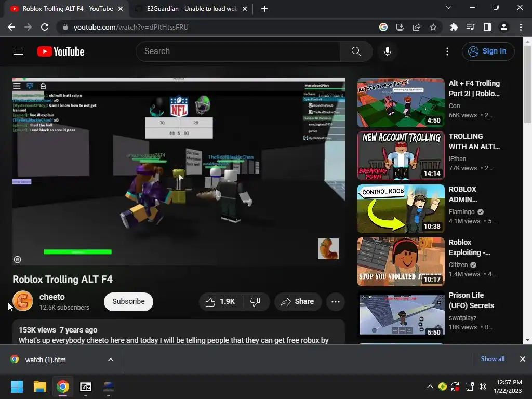Click the site lock icon in address bar

pyautogui.click(x=65, y=27)
